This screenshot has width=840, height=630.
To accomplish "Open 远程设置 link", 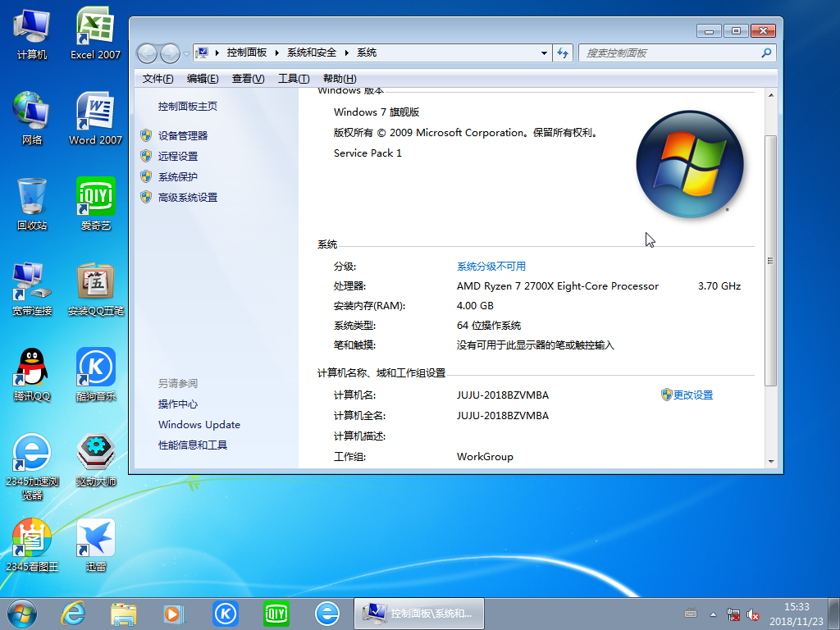I will (x=178, y=156).
